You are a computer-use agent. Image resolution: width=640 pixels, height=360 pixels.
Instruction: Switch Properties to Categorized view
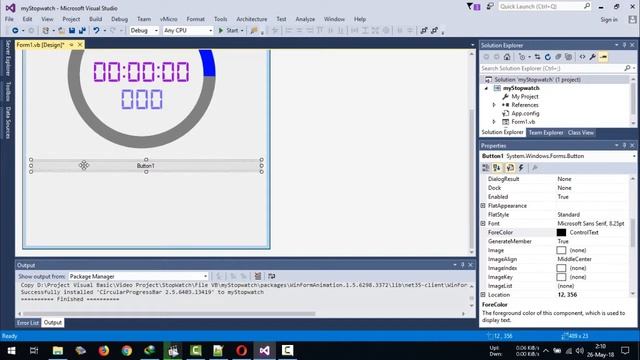click(x=486, y=168)
